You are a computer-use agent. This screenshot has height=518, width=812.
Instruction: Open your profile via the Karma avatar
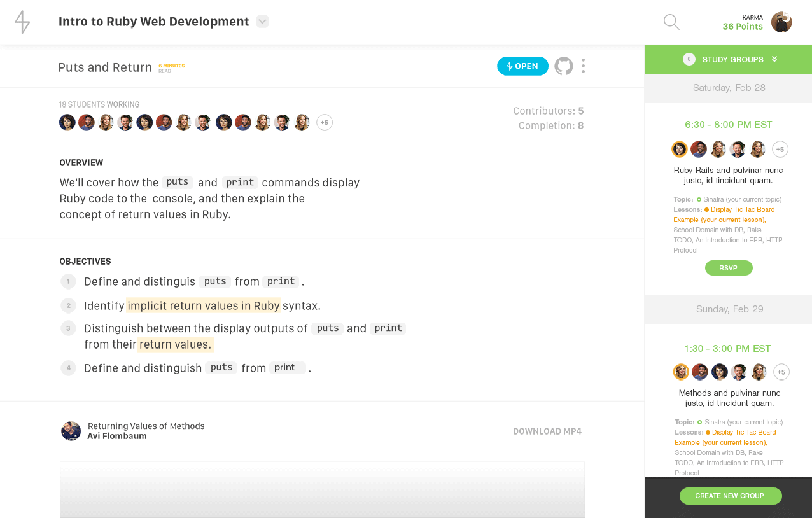coord(782,21)
